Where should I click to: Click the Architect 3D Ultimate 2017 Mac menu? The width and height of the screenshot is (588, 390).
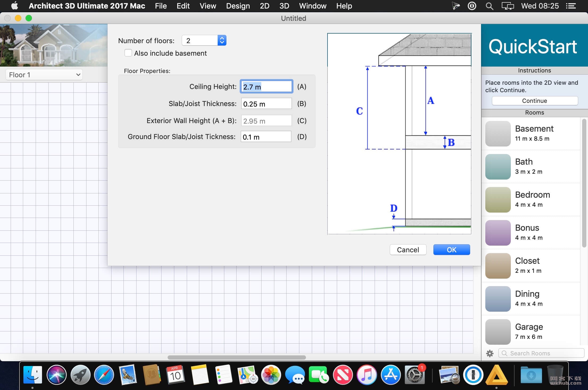(x=87, y=6)
